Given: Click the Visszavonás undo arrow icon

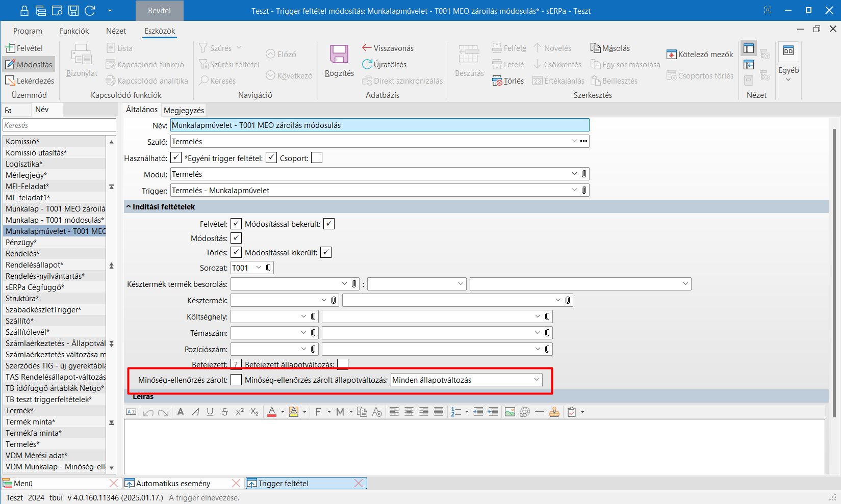Looking at the screenshot, I should click(x=367, y=48).
